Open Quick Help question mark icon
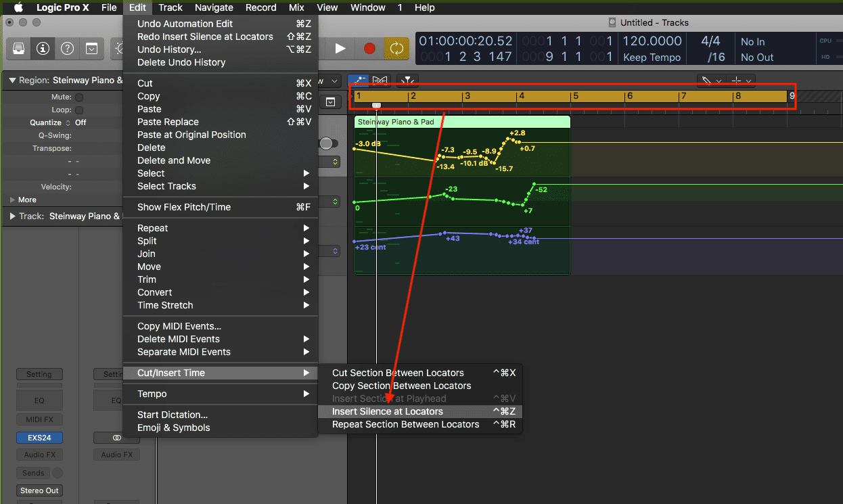Viewport: 843px width, 504px height. coord(67,49)
